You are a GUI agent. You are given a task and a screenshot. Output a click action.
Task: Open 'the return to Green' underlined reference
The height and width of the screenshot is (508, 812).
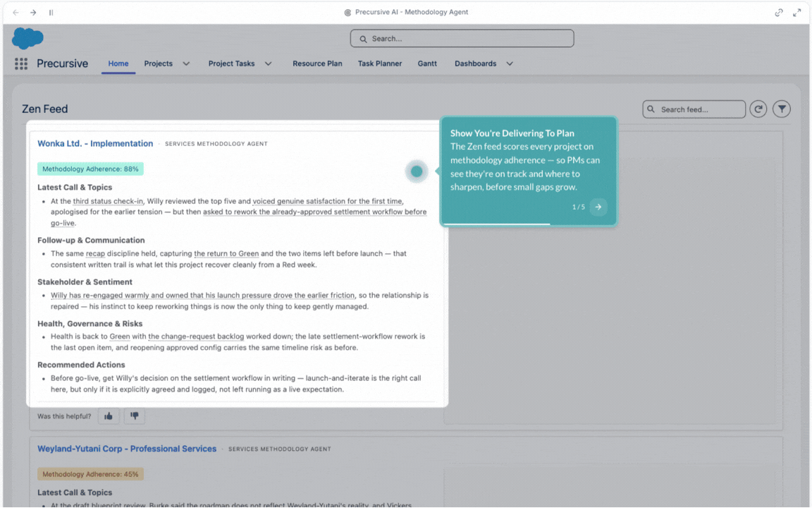[226, 253]
